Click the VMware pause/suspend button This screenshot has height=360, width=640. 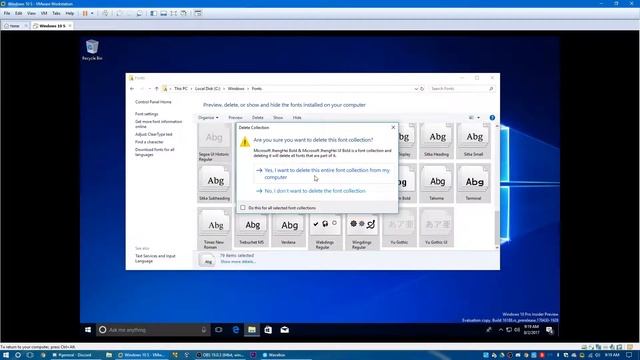click(85, 13)
